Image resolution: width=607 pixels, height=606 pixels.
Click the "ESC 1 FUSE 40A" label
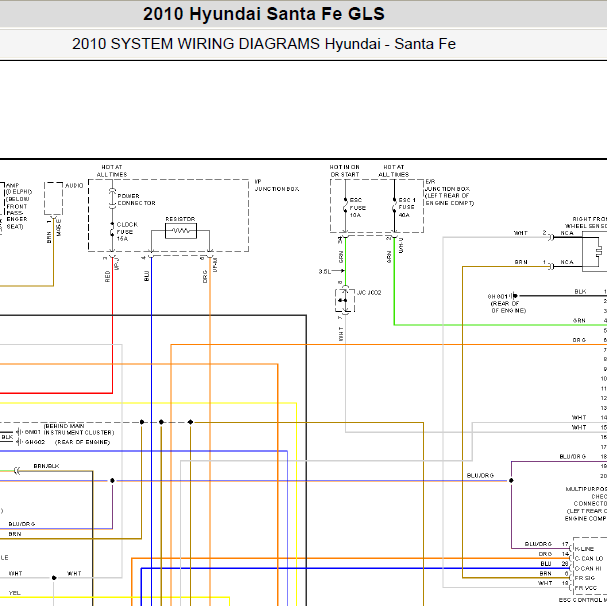pos(407,207)
